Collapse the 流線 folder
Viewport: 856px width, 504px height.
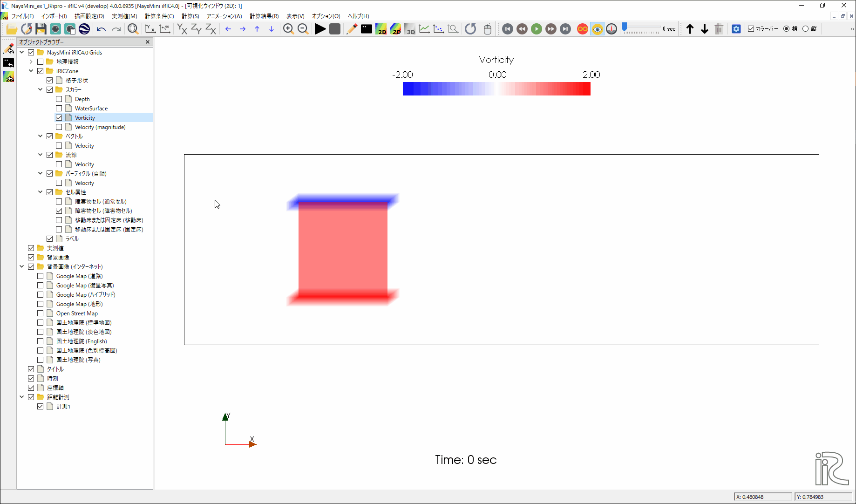tap(41, 155)
